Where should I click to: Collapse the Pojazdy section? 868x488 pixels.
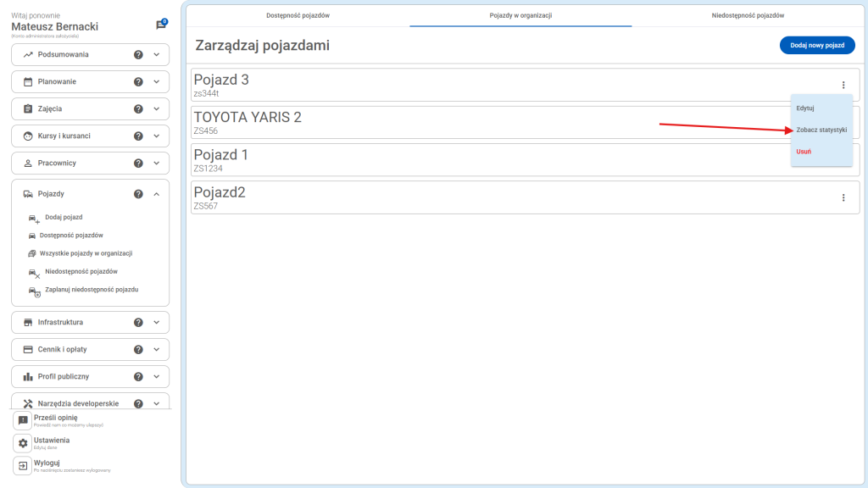(x=156, y=194)
